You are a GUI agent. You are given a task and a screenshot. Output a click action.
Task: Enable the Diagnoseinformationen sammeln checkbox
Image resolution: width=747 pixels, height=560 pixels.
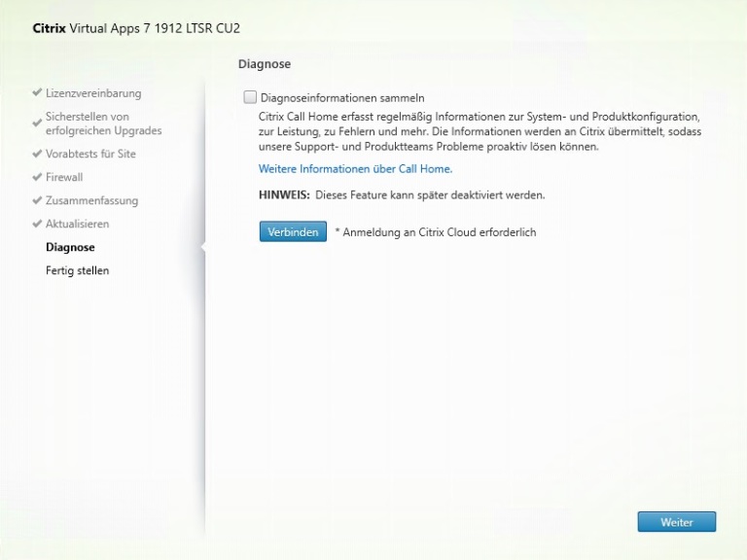click(x=250, y=97)
